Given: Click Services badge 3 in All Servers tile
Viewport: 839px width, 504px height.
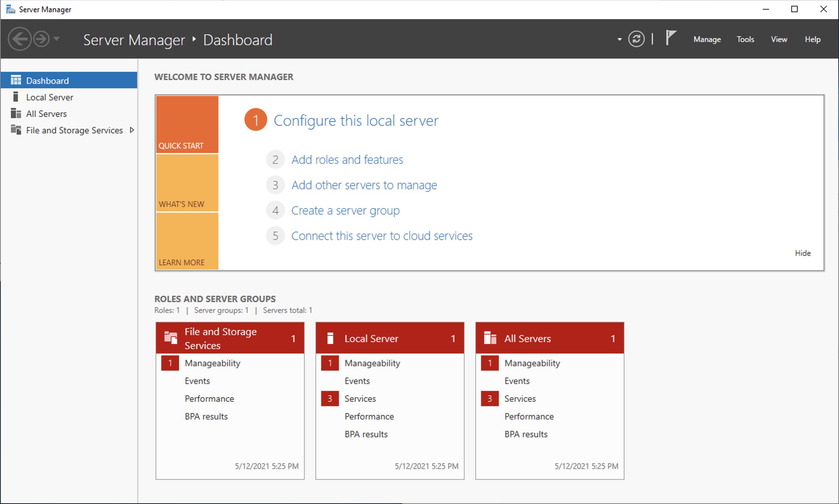Looking at the screenshot, I should point(490,398).
